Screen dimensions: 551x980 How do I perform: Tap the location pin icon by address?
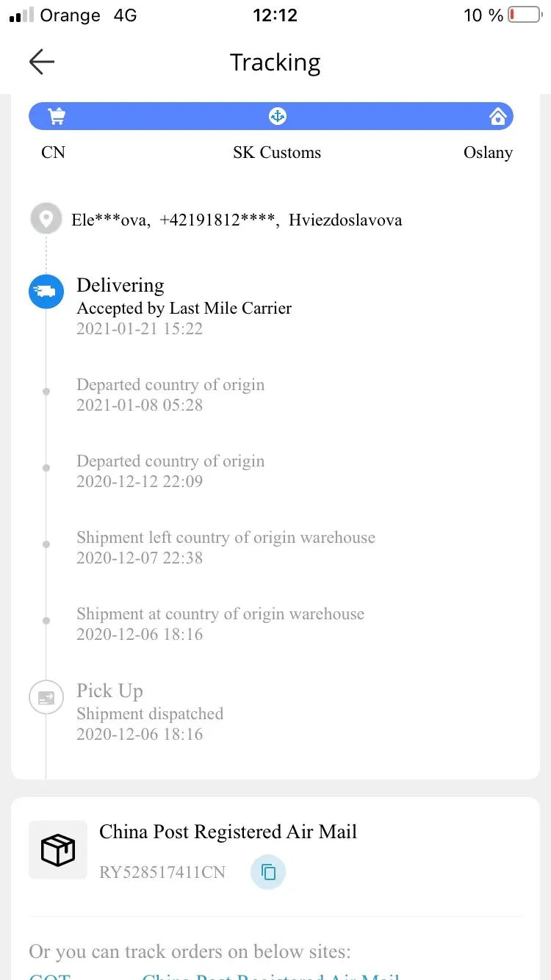[x=46, y=219]
